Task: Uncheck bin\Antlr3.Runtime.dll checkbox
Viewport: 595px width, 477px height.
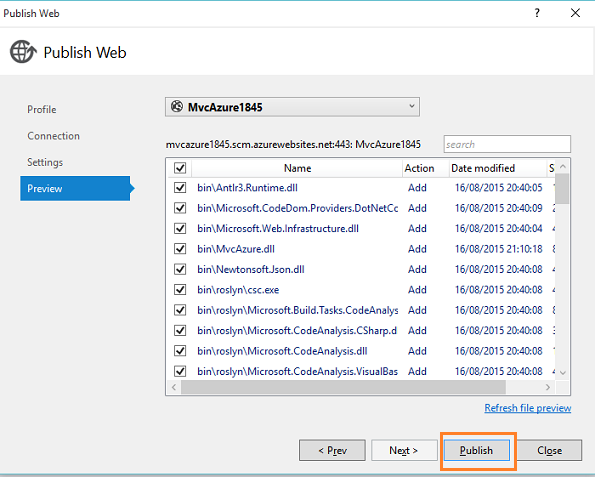Action: pos(180,187)
